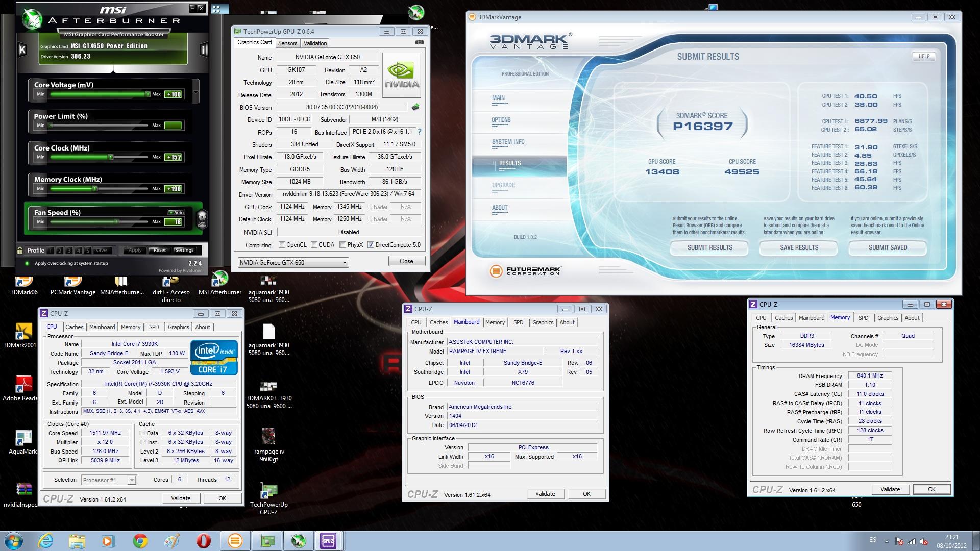
Task: Open the Processor #1 selection dropdown
Action: click(108, 480)
